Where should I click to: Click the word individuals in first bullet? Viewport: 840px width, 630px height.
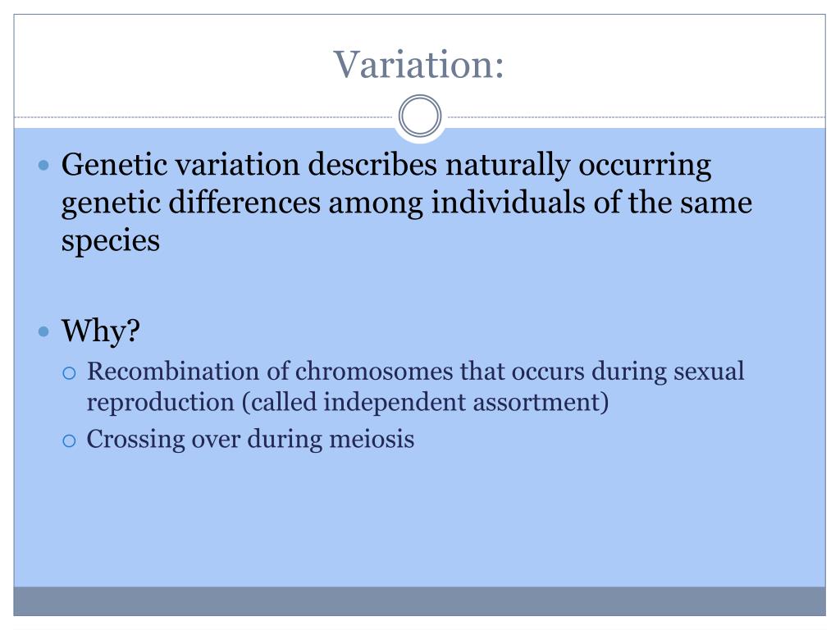click(x=508, y=203)
